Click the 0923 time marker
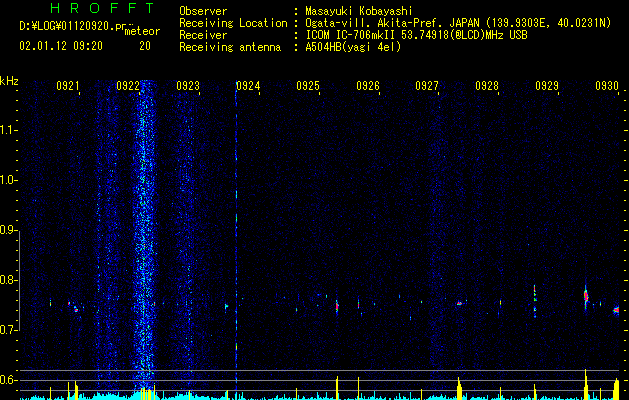This screenshot has width=629, height=400. point(188,86)
